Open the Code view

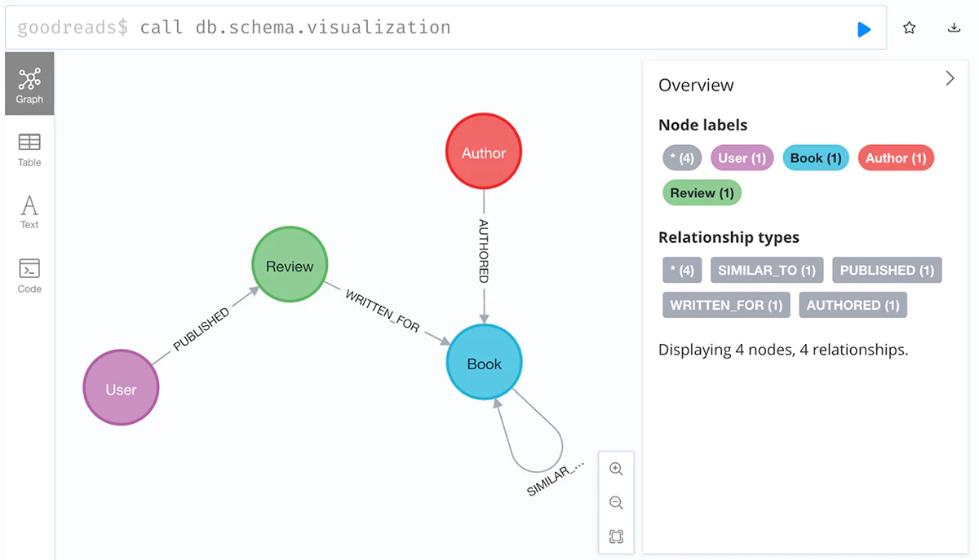pos(29,275)
